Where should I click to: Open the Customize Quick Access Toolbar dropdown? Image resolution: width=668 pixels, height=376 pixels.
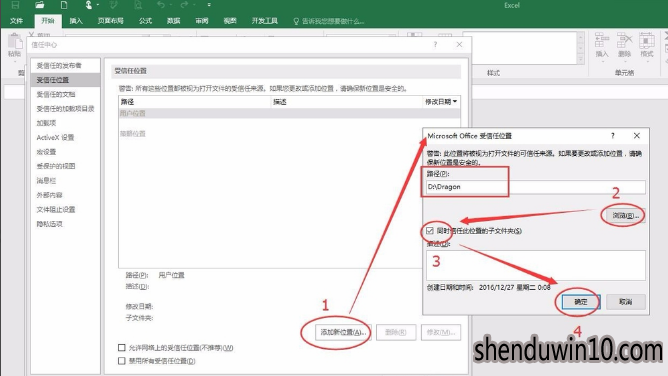(209, 5)
